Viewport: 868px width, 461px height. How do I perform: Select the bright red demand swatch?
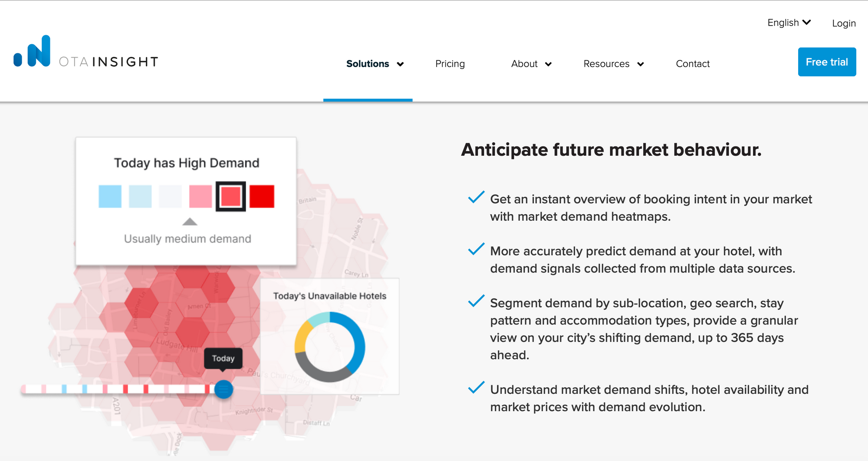click(x=262, y=196)
